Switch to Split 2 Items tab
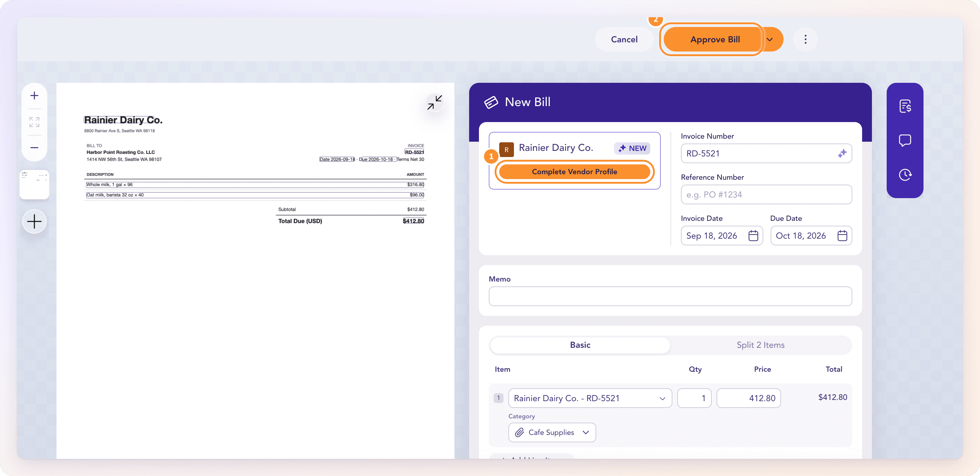Image resolution: width=980 pixels, height=476 pixels. point(760,345)
